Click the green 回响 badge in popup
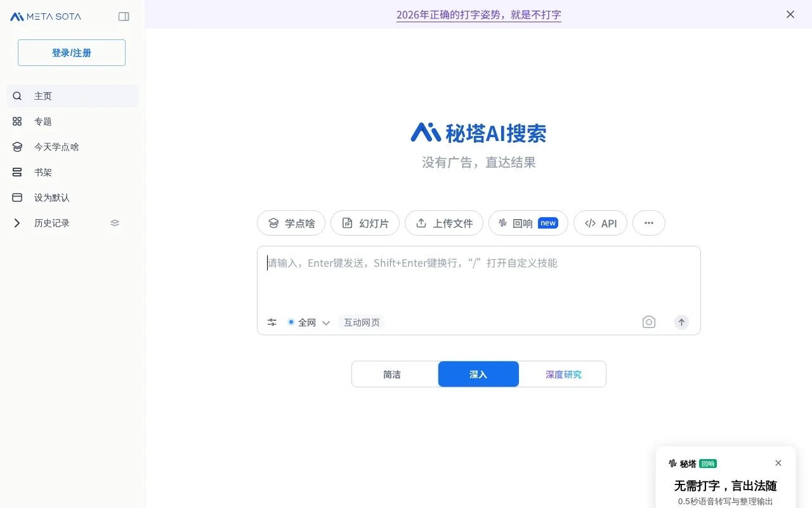This screenshot has width=812, height=508. 708,464
